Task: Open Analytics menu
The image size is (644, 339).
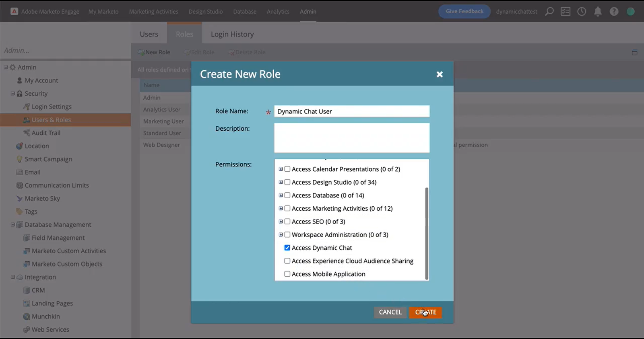Action: click(x=278, y=12)
